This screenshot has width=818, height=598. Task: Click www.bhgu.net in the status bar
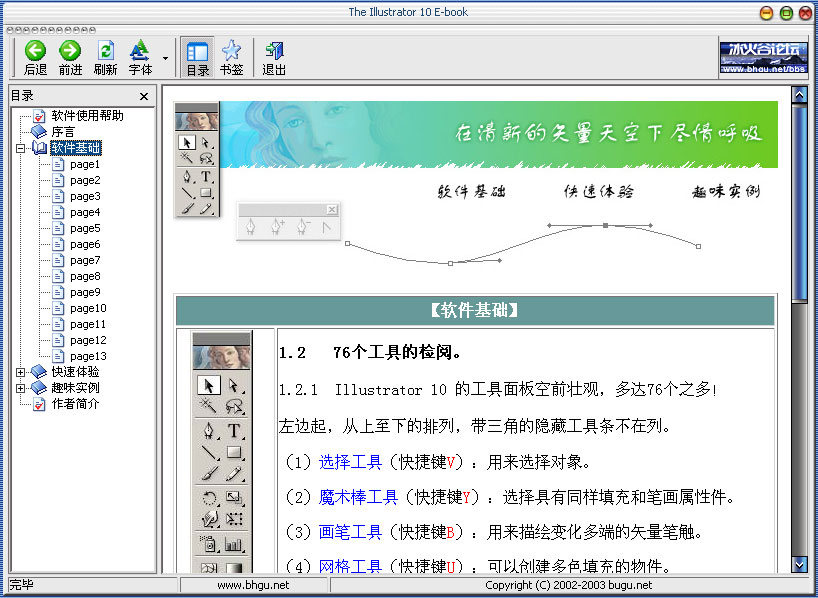click(x=253, y=585)
